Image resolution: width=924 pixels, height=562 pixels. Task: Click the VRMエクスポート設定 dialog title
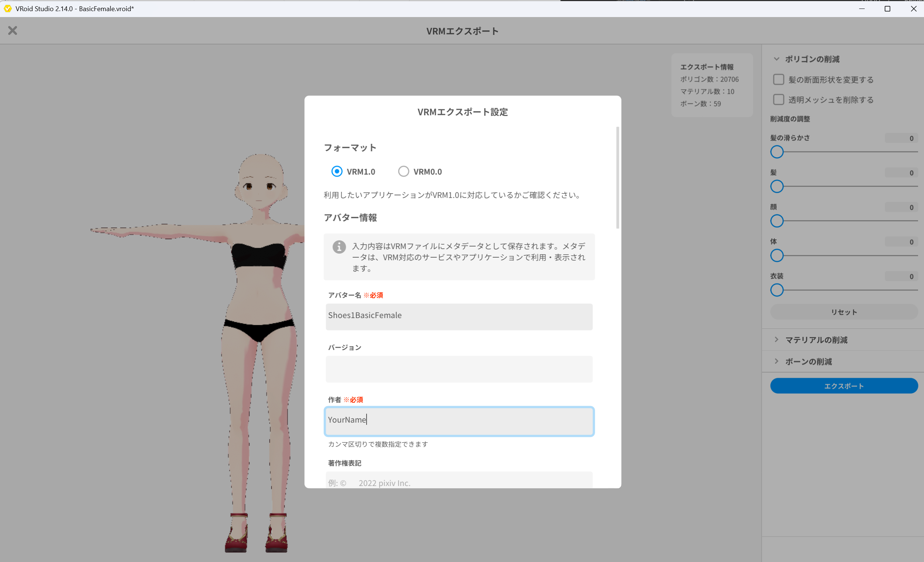[x=463, y=112]
